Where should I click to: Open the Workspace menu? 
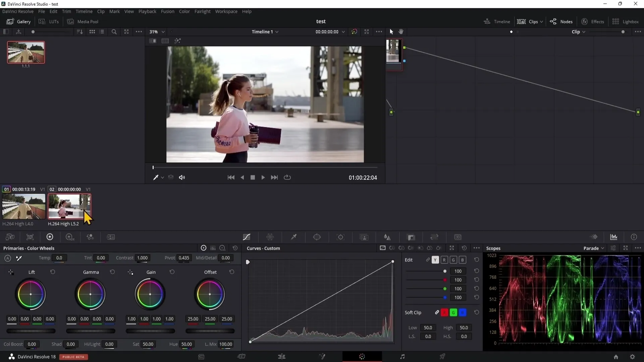(x=226, y=11)
